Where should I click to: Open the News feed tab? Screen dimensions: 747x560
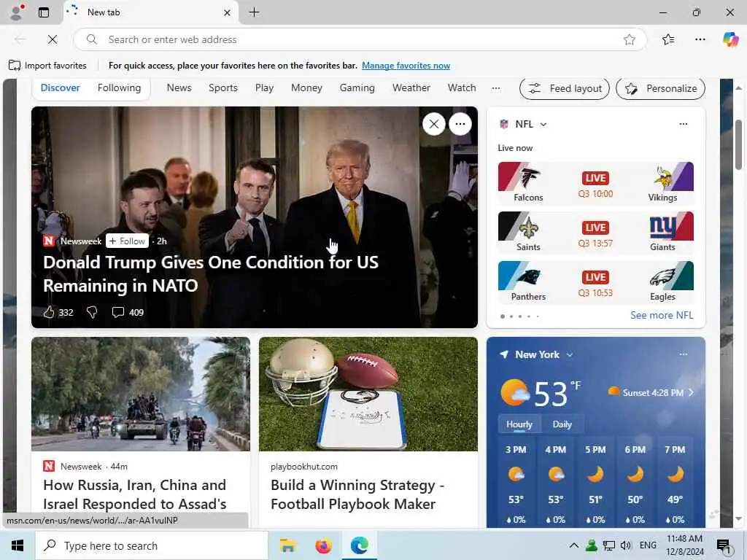tap(179, 87)
